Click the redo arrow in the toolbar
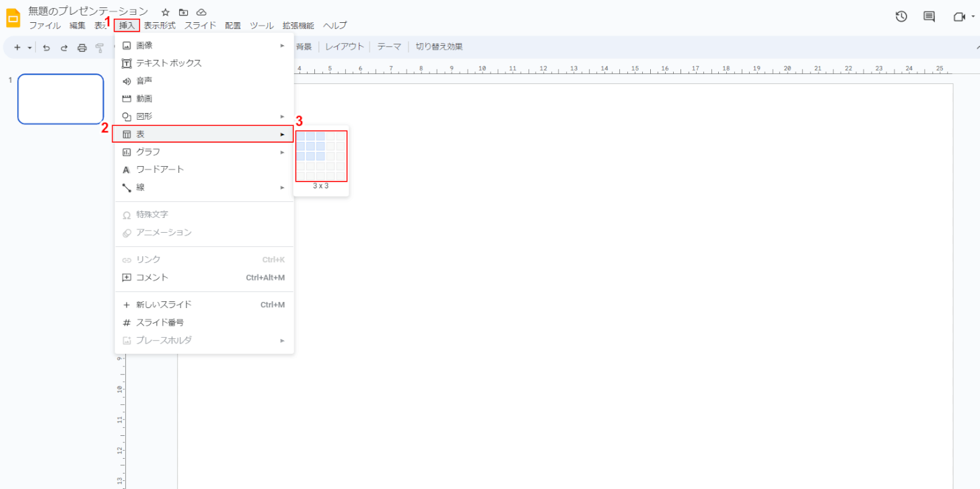The width and height of the screenshot is (980, 489). point(64,48)
